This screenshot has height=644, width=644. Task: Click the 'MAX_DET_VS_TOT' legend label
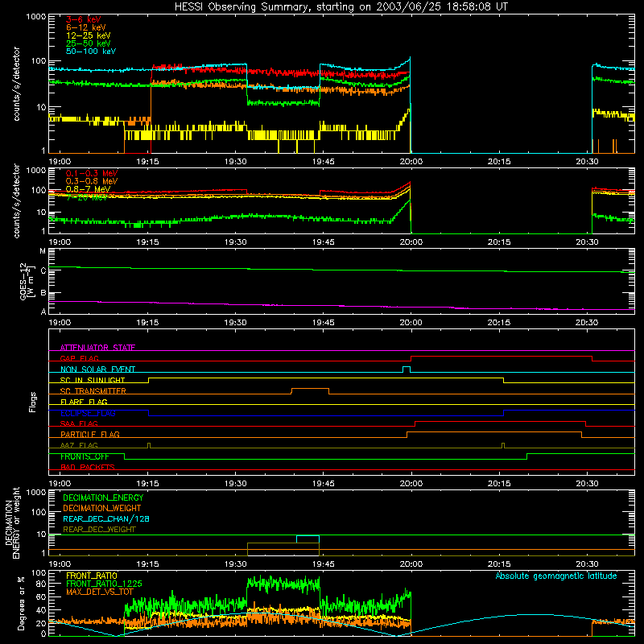99,592
